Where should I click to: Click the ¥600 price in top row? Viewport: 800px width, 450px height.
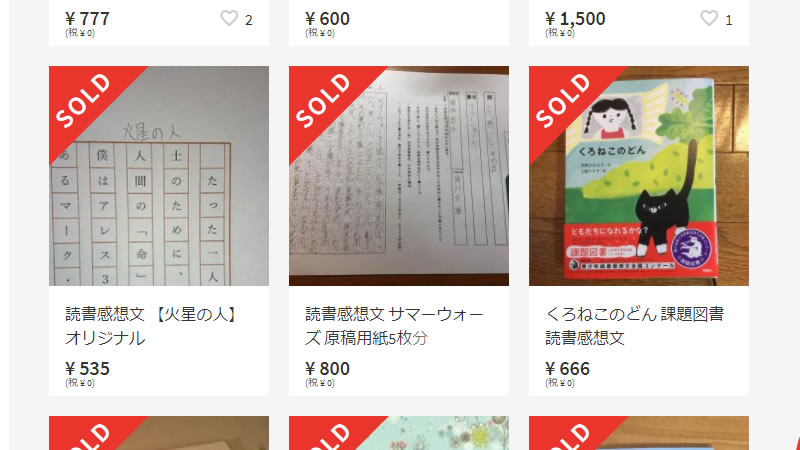click(327, 18)
